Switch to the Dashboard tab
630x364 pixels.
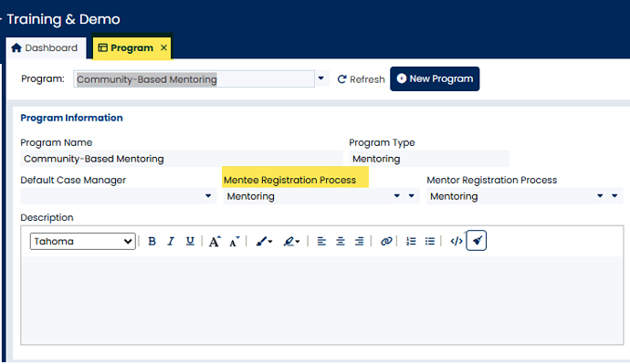tap(45, 48)
